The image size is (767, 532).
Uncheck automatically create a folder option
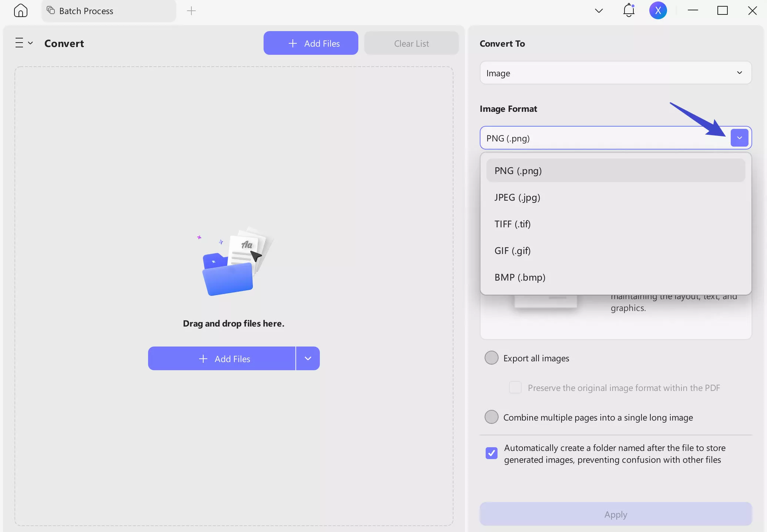click(491, 453)
